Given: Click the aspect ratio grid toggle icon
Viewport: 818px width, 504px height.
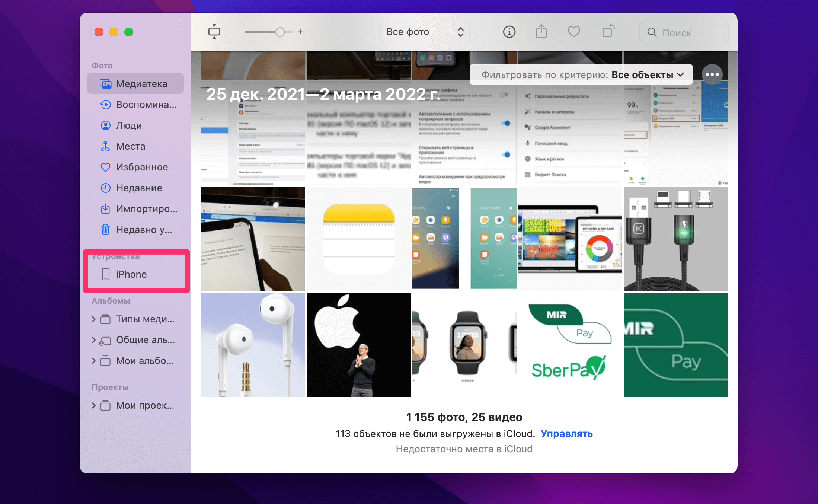Looking at the screenshot, I should pos(214,32).
